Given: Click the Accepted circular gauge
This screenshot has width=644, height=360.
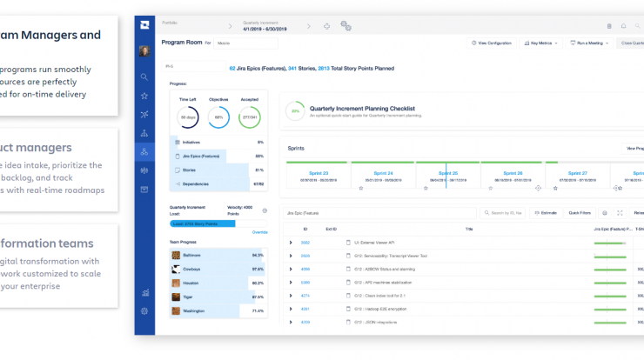Looking at the screenshot, I should [x=249, y=117].
